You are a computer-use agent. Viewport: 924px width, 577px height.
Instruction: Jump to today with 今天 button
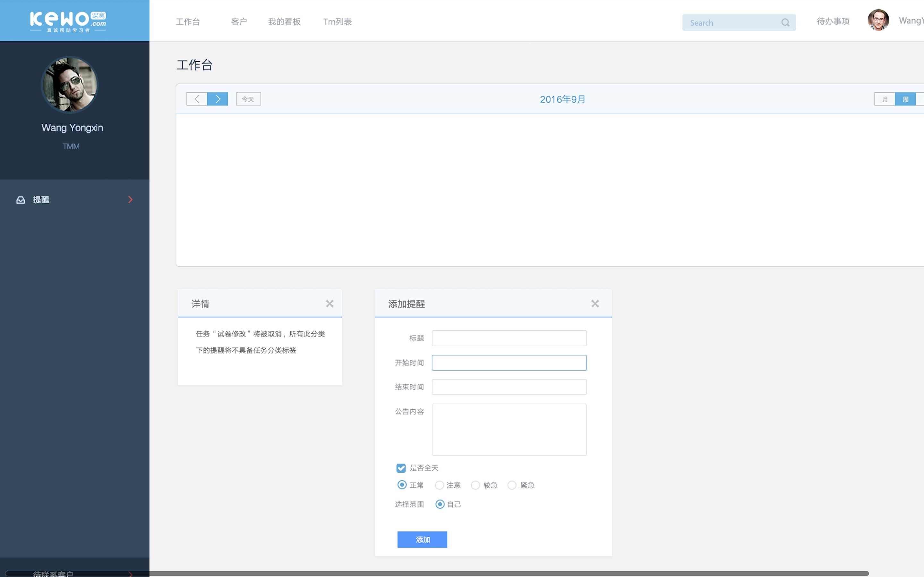point(248,99)
